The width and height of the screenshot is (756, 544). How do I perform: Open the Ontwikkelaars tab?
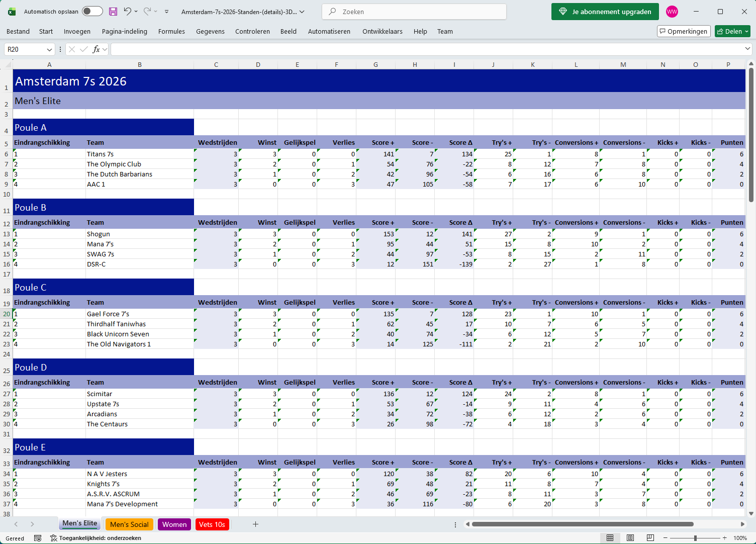click(x=383, y=31)
